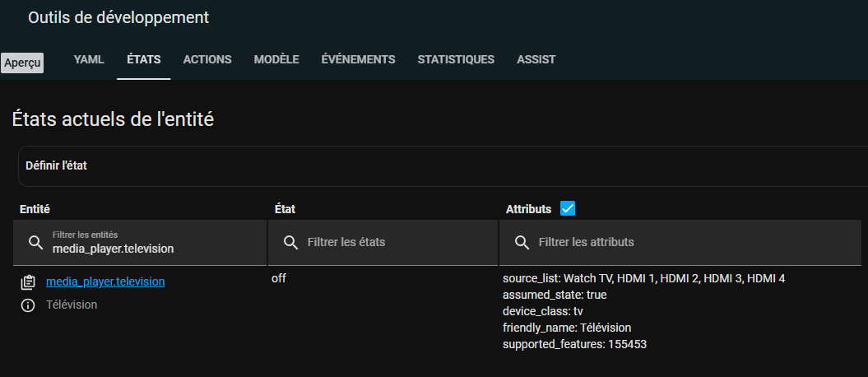Copy entity ID with the clipboard icon

pyautogui.click(x=28, y=282)
